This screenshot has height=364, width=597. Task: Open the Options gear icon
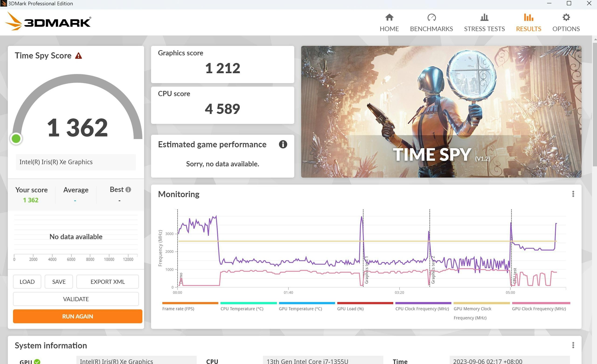[x=566, y=17]
